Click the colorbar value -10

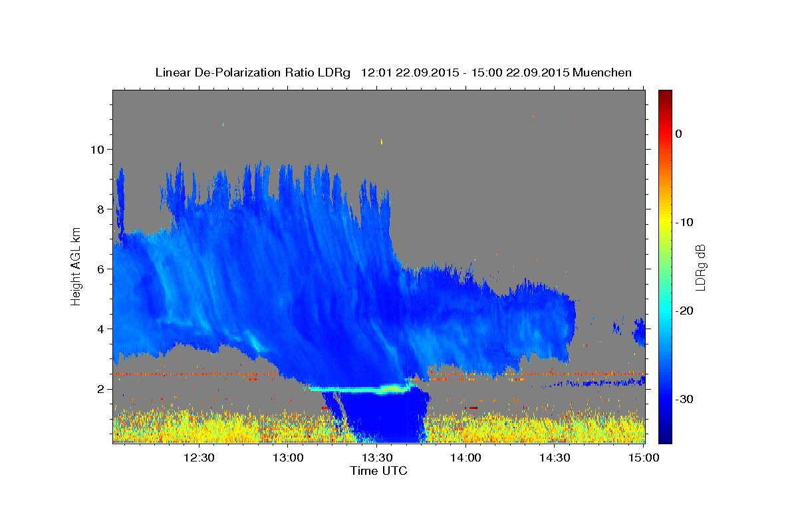coord(684,222)
